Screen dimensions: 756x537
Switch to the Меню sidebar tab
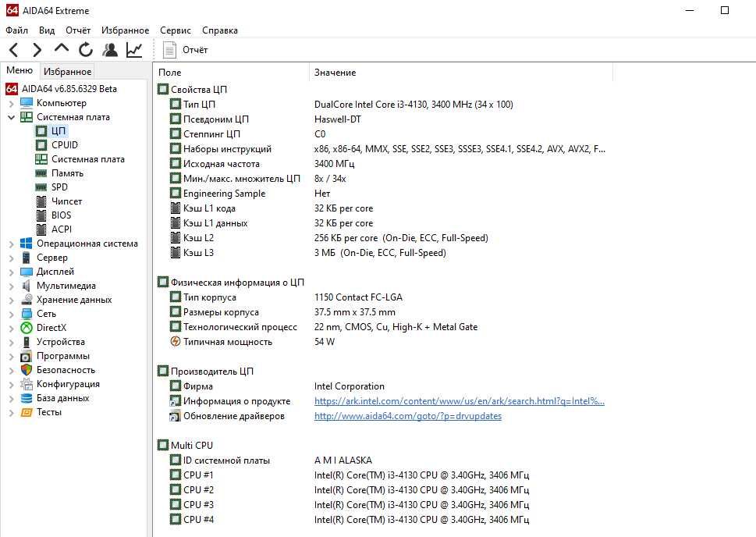point(20,70)
